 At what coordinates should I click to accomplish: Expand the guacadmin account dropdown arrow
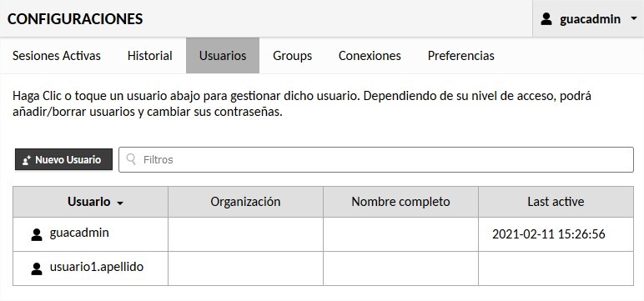tap(633, 19)
